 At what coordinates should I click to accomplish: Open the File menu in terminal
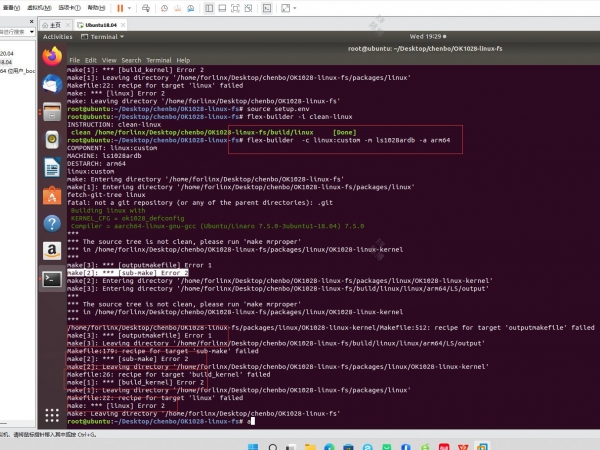[74, 60]
